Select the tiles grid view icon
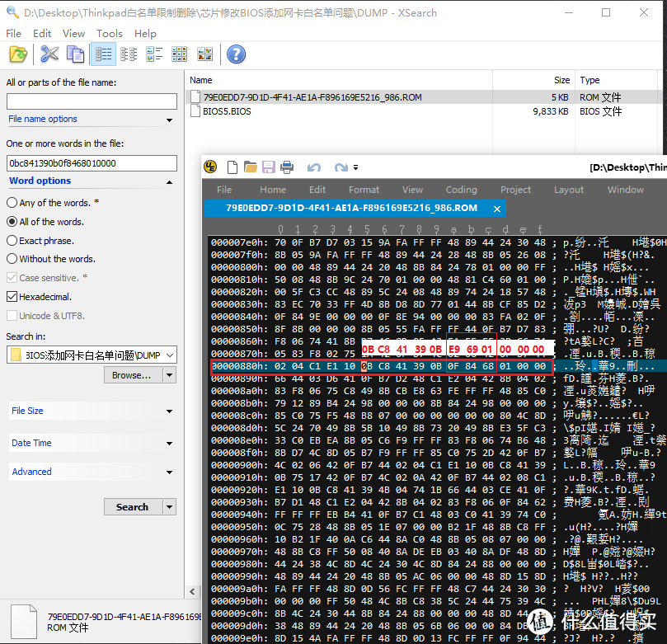 179,54
